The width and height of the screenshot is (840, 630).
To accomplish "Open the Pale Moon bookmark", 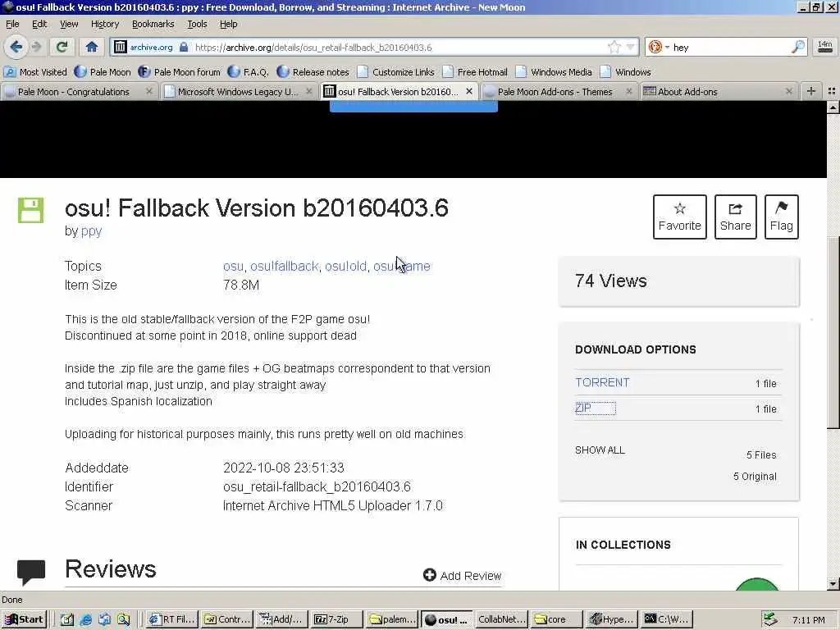I will point(103,72).
